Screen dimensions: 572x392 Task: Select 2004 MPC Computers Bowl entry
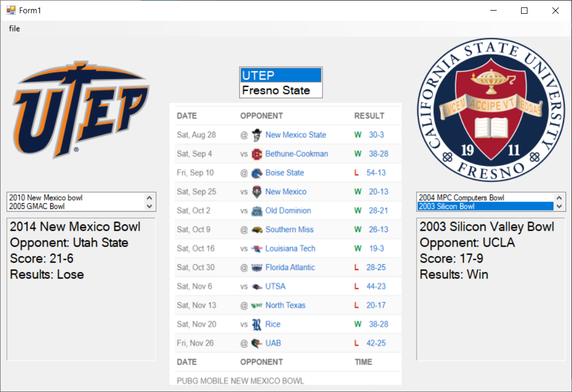click(462, 198)
